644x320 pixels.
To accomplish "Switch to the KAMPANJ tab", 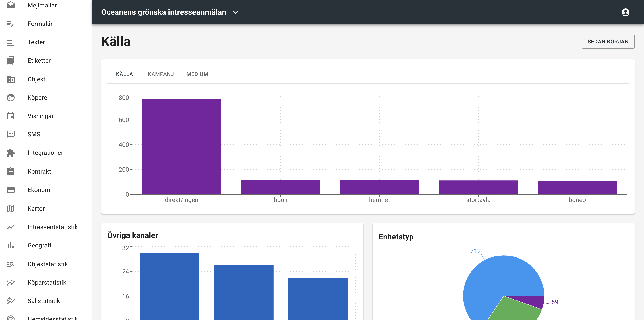I will click(x=161, y=74).
